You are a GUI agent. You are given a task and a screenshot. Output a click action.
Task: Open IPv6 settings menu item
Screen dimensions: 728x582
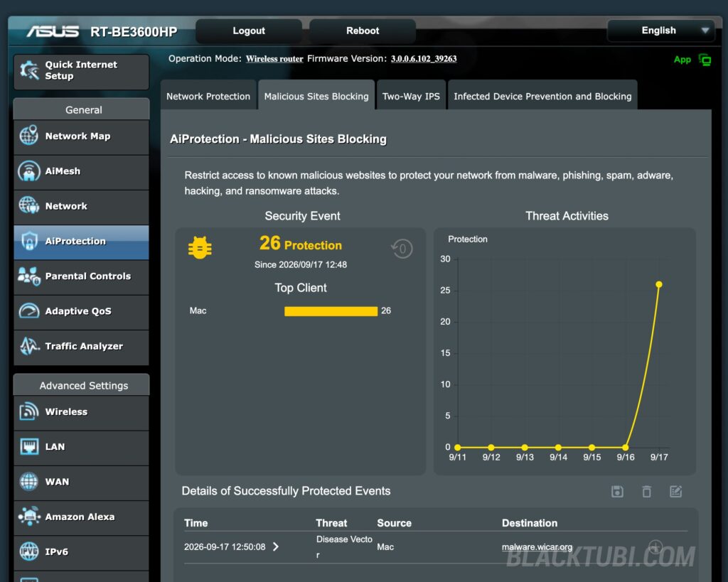[81, 552]
